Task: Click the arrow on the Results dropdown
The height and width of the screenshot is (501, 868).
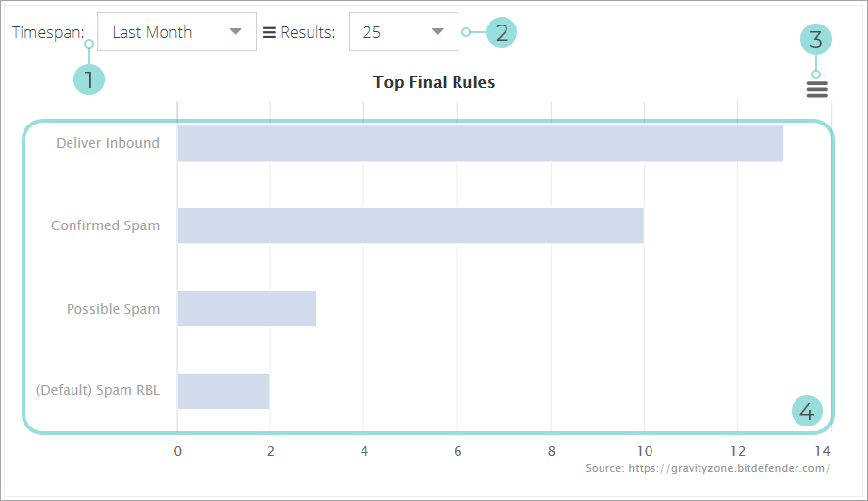Action: pos(437,32)
